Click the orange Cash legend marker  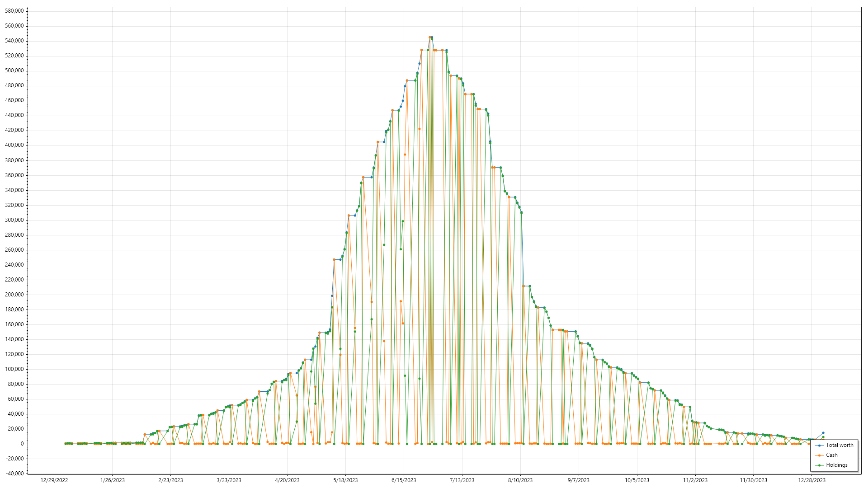coord(819,455)
